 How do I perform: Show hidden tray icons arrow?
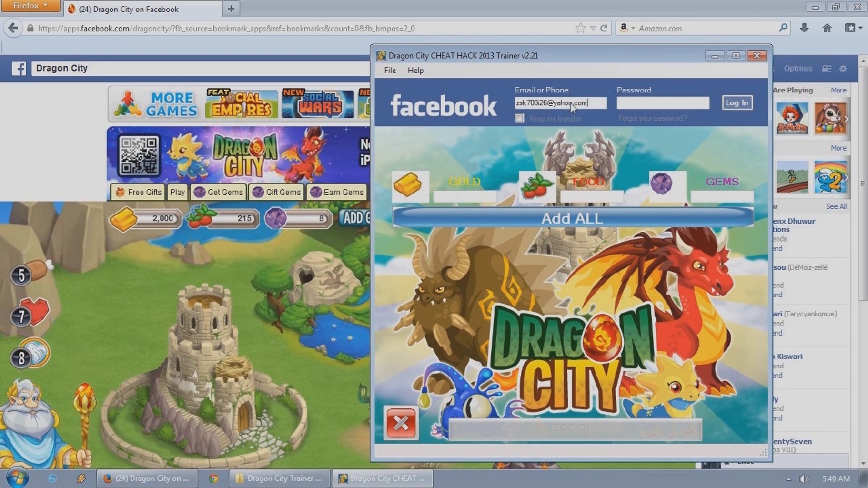click(788, 479)
